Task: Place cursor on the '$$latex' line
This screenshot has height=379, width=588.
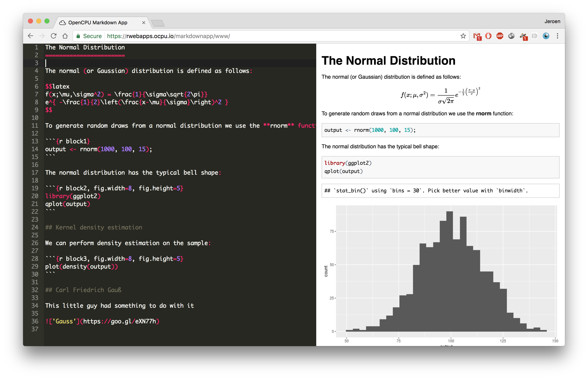Action: click(x=57, y=86)
